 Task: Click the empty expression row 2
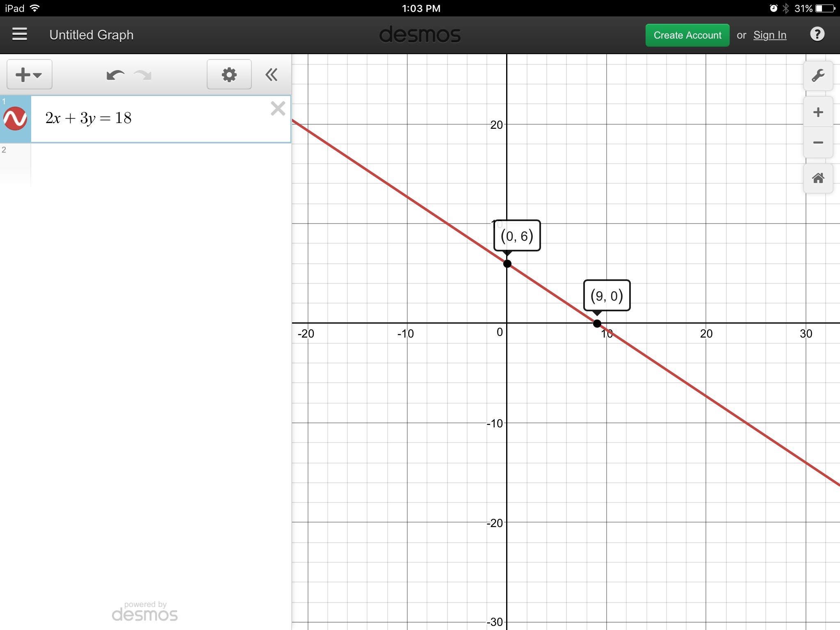pos(160,164)
